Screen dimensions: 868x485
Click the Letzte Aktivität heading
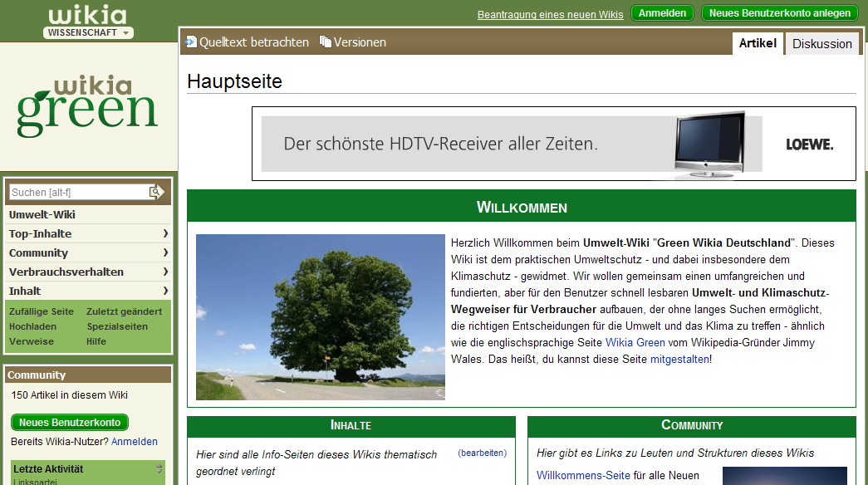pyautogui.click(x=48, y=469)
